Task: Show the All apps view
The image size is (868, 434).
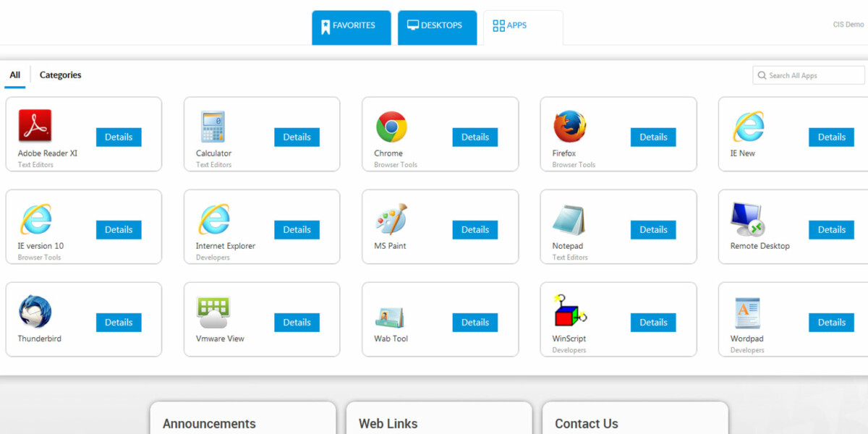Action: pos(14,75)
